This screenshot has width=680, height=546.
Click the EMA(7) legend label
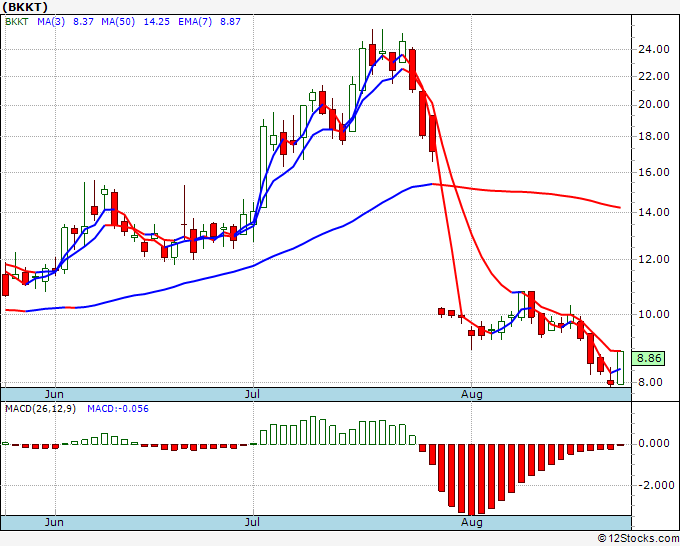tap(195, 22)
